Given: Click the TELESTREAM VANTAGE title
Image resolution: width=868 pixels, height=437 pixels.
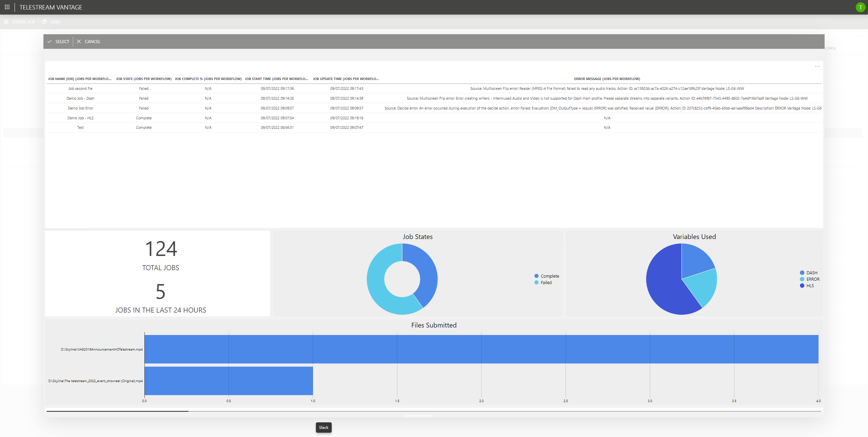Looking at the screenshot, I should 51,7.
